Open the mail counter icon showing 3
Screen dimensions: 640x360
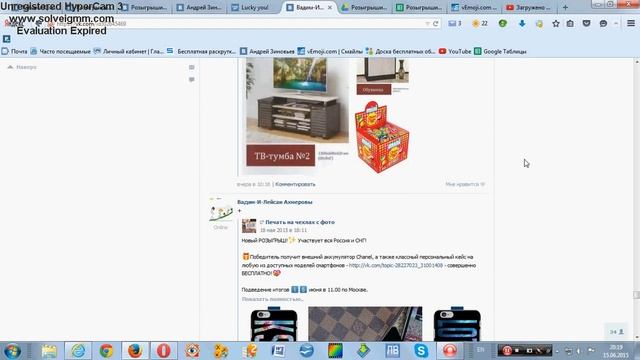[x=455, y=24]
